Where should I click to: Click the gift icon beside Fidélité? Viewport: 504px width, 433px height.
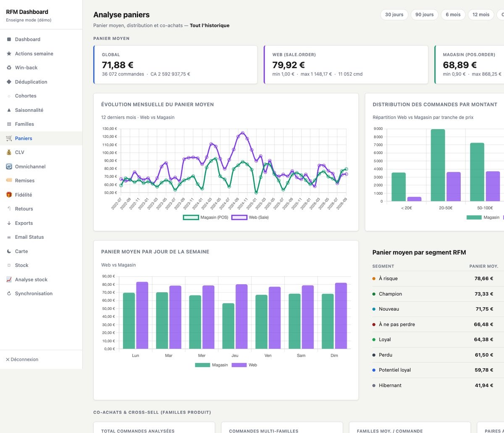click(9, 195)
